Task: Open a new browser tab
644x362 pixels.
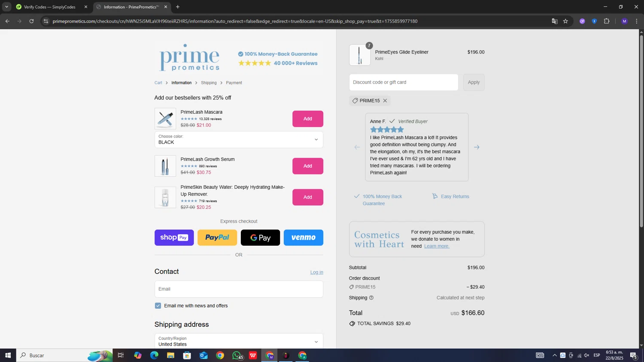Action: point(178,7)
